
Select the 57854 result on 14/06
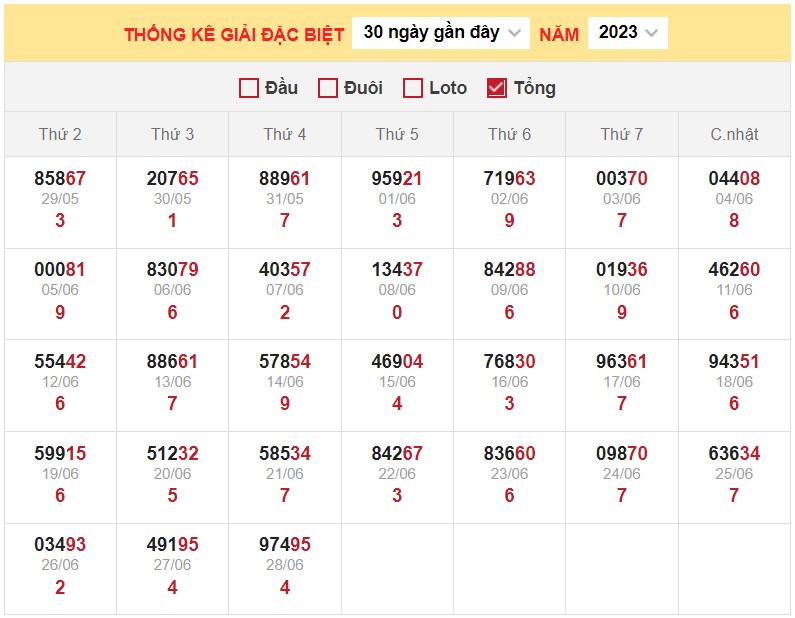285,362
